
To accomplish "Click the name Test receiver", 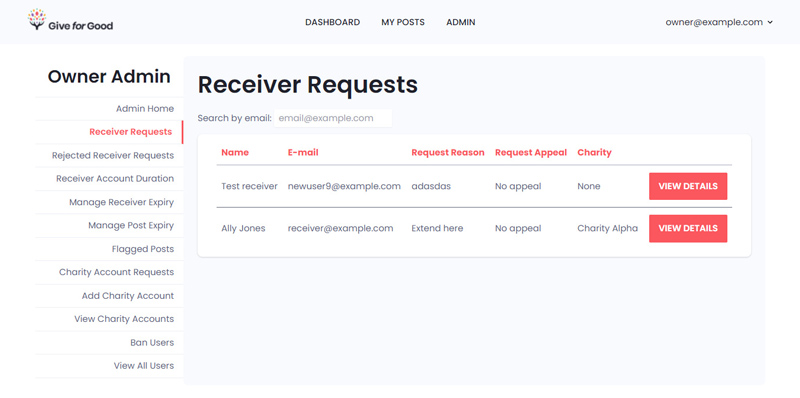I will (249, 186).
